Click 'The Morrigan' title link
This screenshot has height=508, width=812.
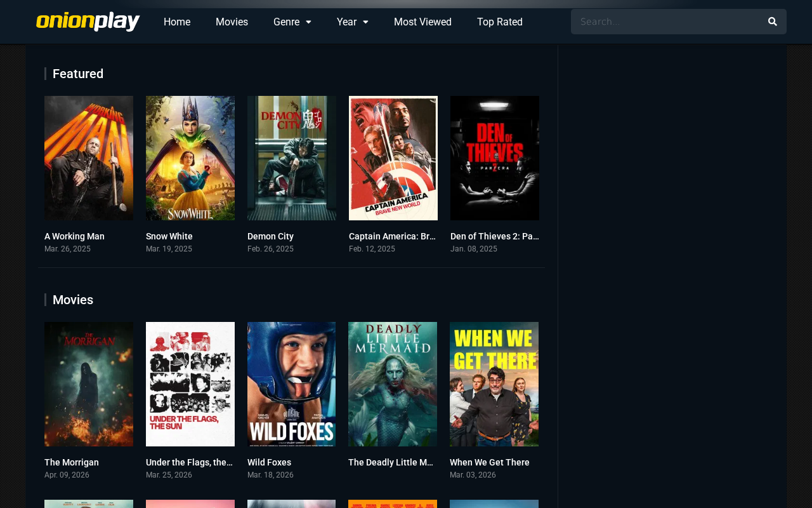(x=72, y=462)
